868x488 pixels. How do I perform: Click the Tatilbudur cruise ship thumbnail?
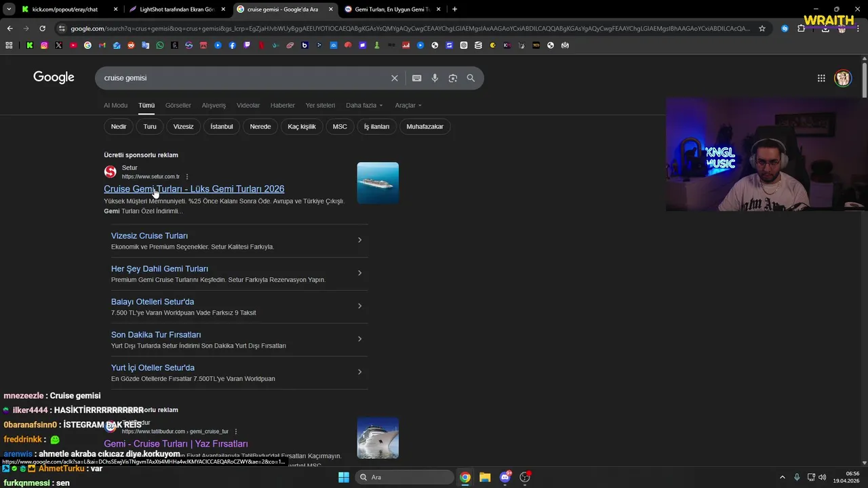378,438
